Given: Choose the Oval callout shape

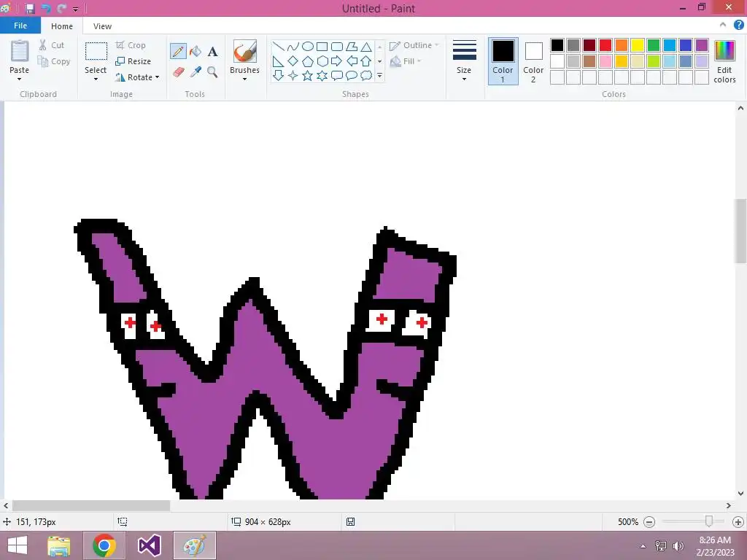Looking at the screenshot, I should tap(352, 75).
